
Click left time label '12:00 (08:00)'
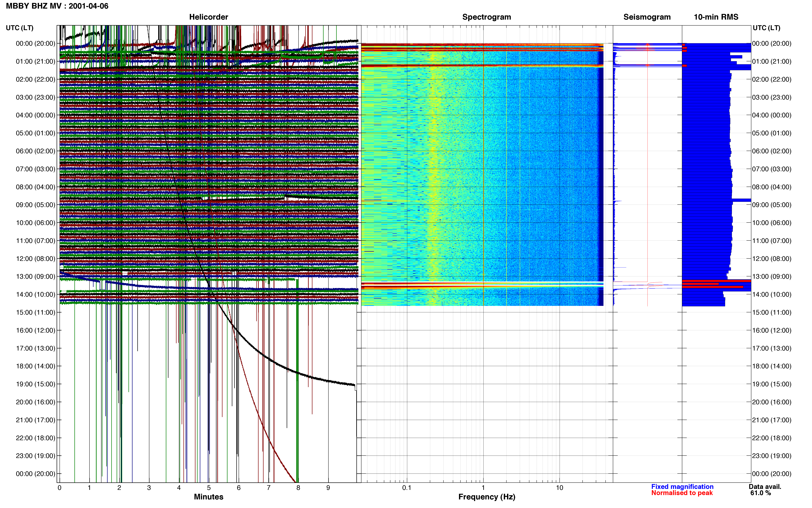36,259
